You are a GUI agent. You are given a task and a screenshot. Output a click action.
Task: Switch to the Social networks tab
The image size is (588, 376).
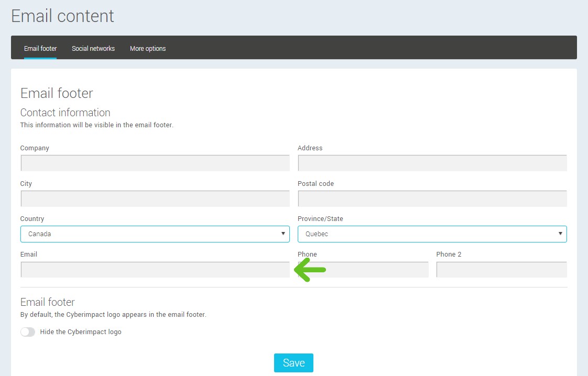coord(93,49)
